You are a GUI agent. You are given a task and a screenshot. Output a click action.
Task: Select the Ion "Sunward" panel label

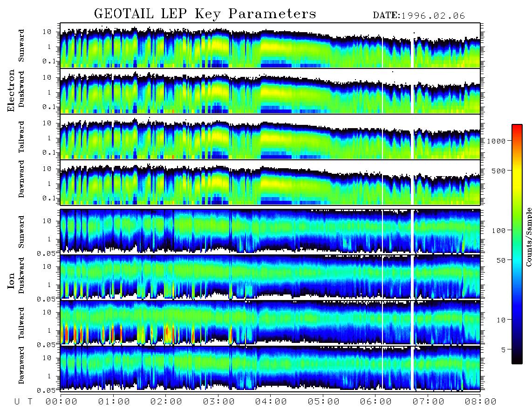point(21,232)
